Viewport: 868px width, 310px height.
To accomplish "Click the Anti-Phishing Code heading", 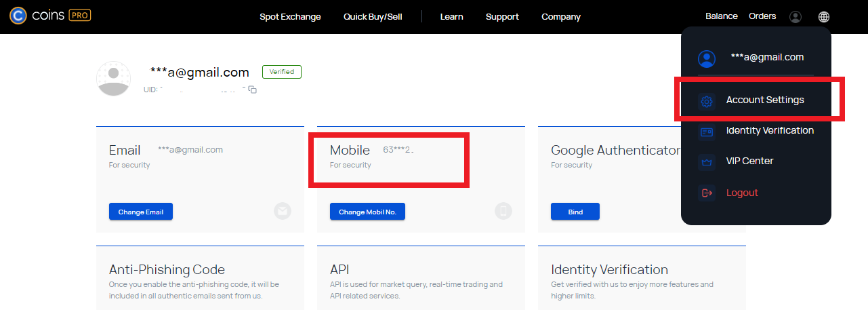I will coord(167,269).
